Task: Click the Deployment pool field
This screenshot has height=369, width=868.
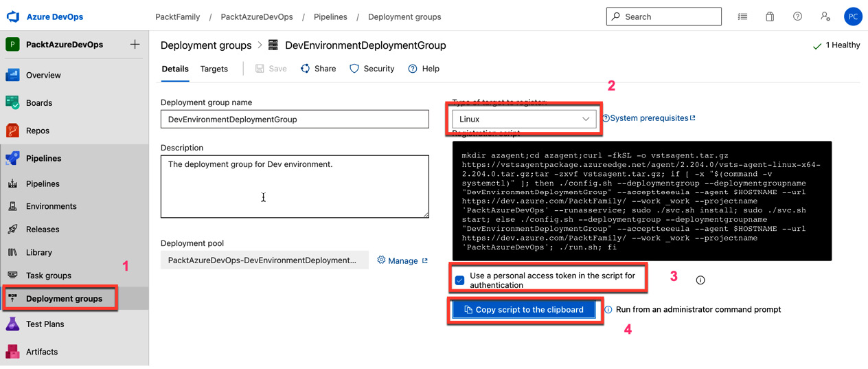Action: 264,260
